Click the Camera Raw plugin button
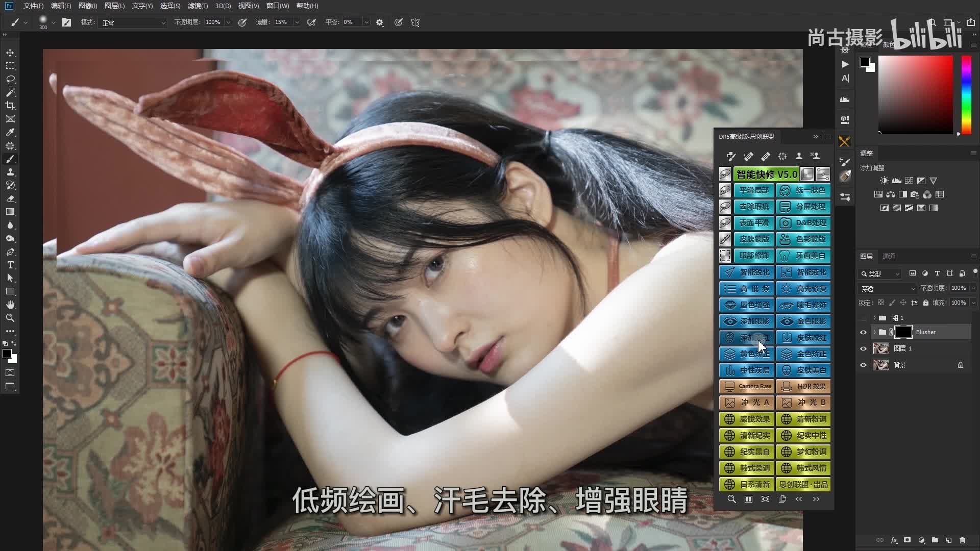This screenshot has height=551, width=980. click(747, 386)
